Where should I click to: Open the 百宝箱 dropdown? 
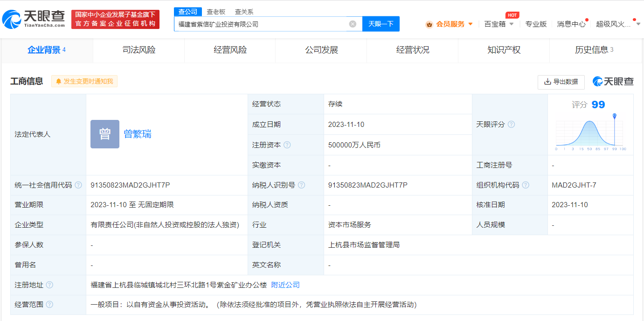499,24
